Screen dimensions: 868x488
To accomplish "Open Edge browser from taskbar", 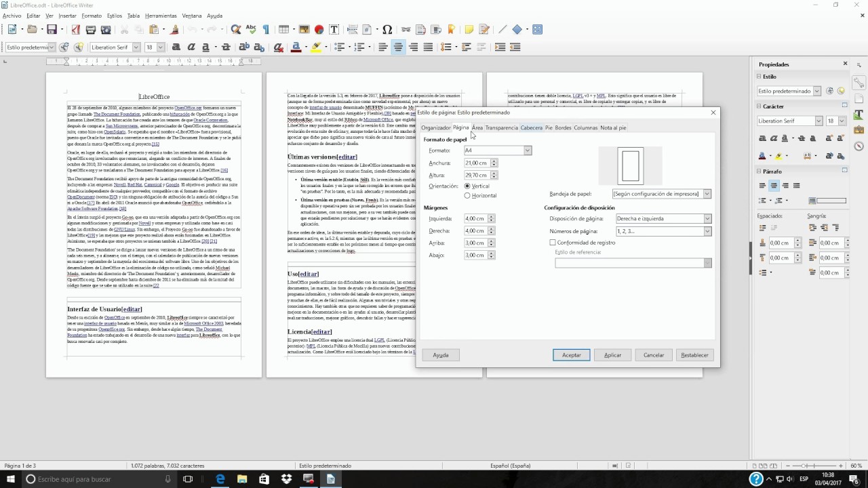I will click(220, 479).
